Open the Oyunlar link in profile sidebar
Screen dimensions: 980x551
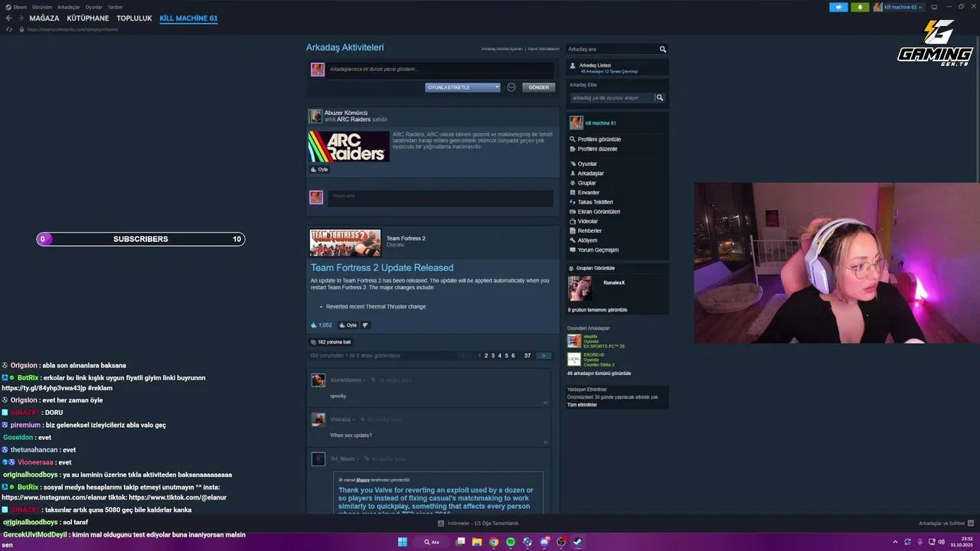coord(587,164)
